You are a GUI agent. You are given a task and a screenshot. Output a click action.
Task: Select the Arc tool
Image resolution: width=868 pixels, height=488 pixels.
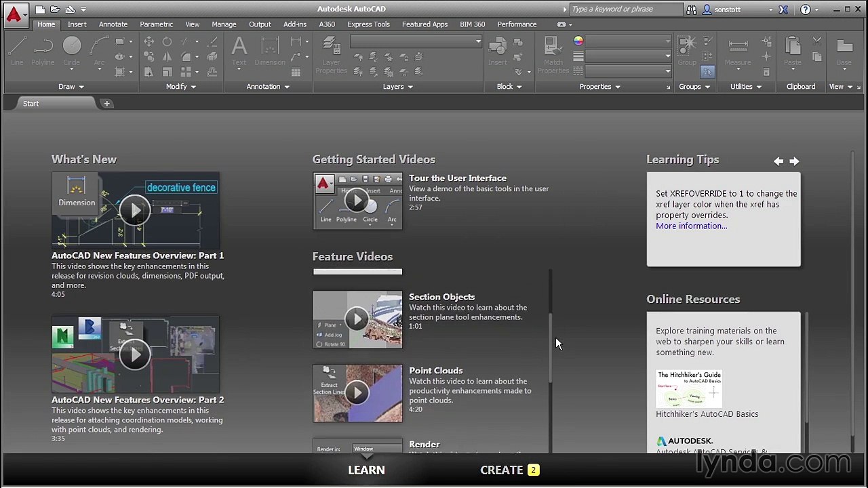(99, 52)
